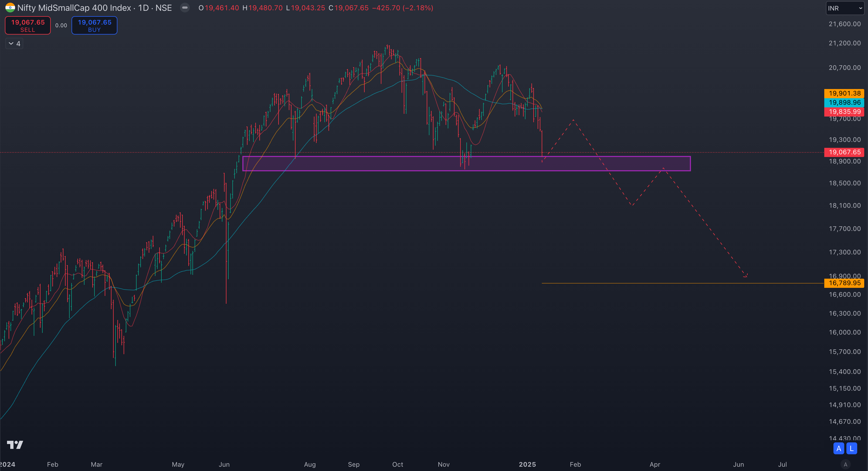This screenshot has width=868, height=471.
Task: Click the Oct label on time axis
Action: pos(398,464)
